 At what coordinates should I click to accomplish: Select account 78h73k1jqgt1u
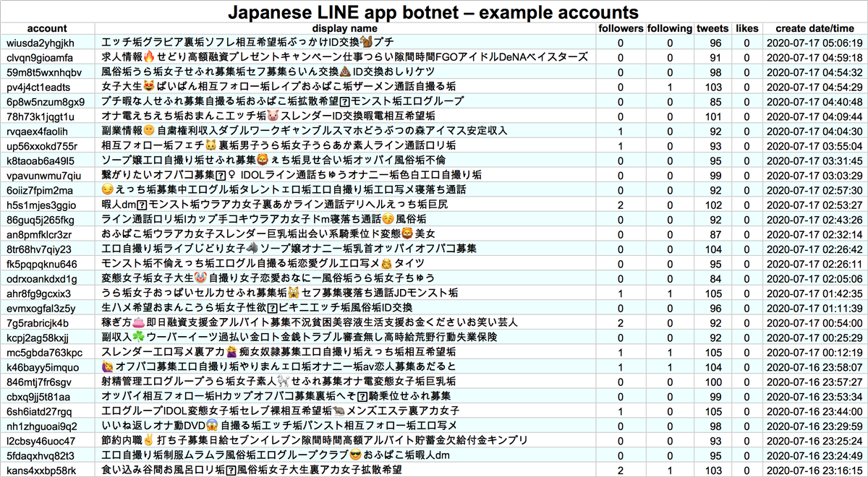(x=40, y=116)
